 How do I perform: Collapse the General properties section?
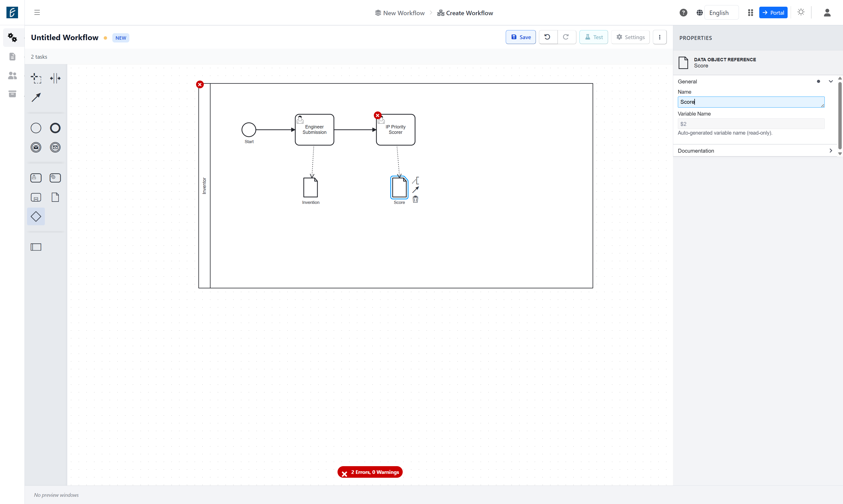coord(831,82)
